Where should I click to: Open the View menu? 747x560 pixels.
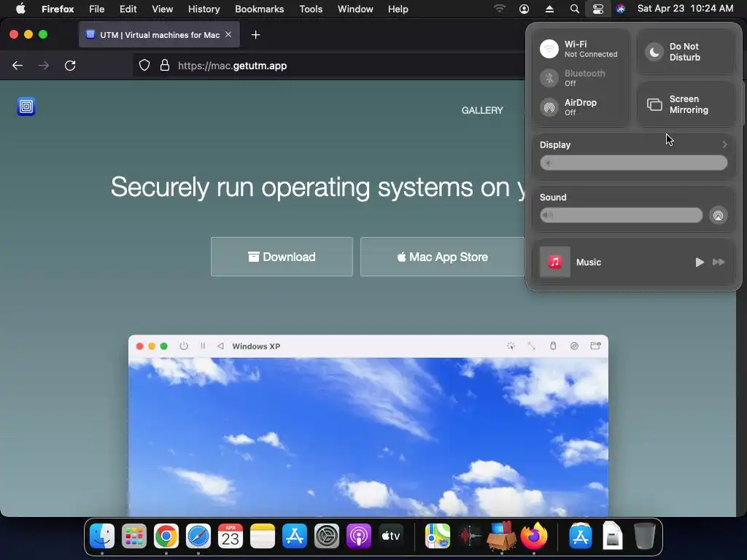[x=163, y=9]
